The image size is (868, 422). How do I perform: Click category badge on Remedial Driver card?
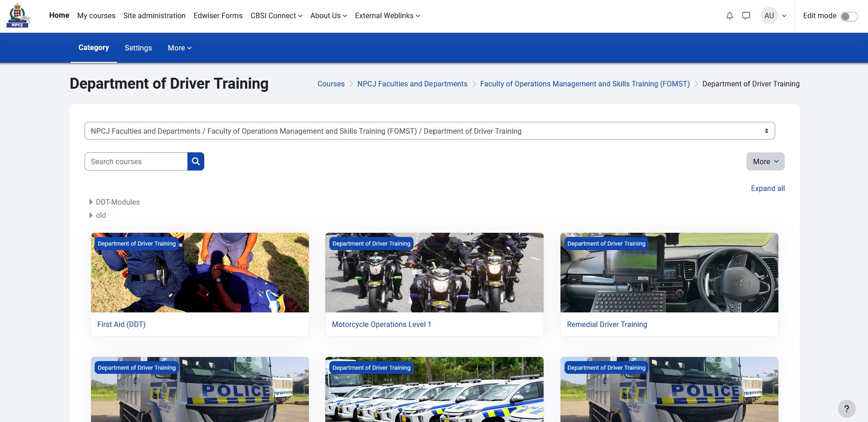click(606, 244)
